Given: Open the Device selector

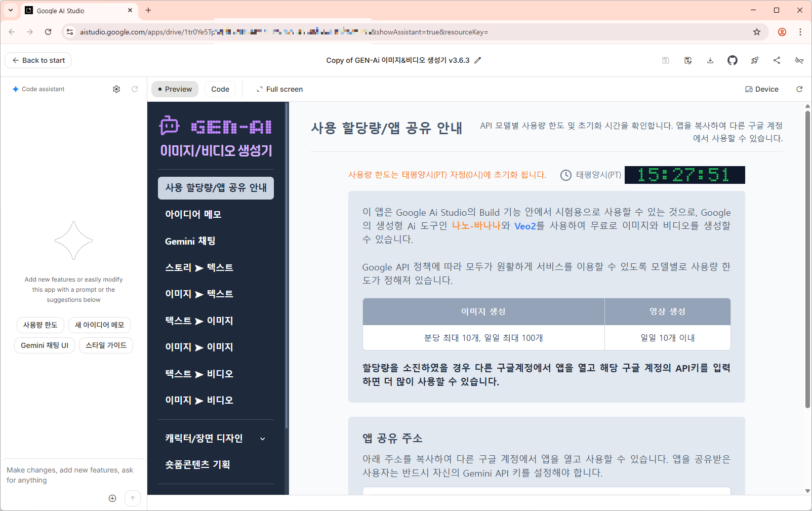Looking at the screenshot, I should coord(762,89).
